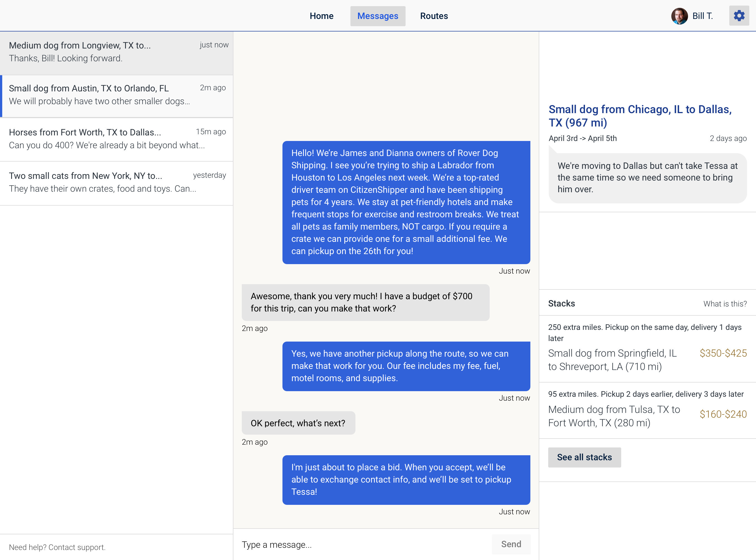Click the $350-$425 price
Image resolution: width=756 pixels, height=560 pixels.
coord(723,353)
